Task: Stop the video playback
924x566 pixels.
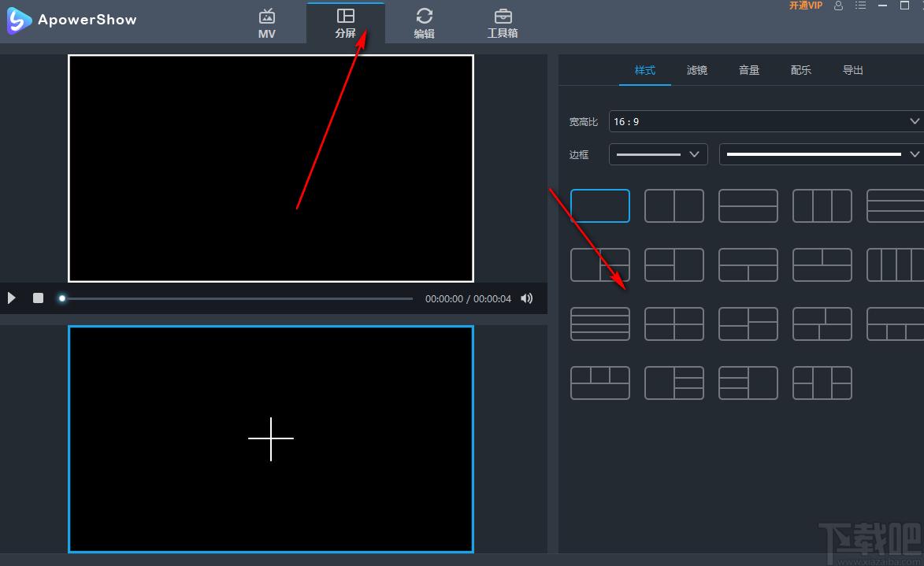Action: (x=39, y=298)
